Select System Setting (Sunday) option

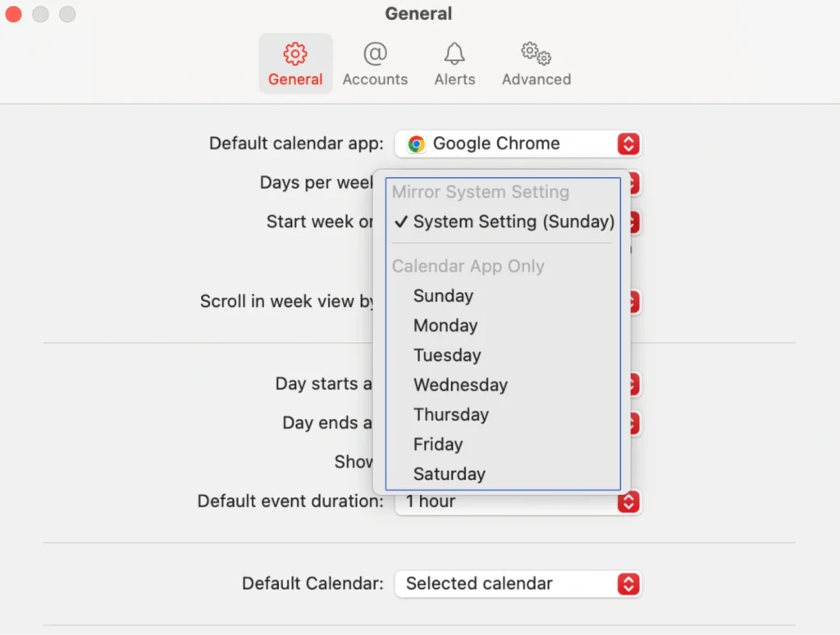[x=514, y=222]
